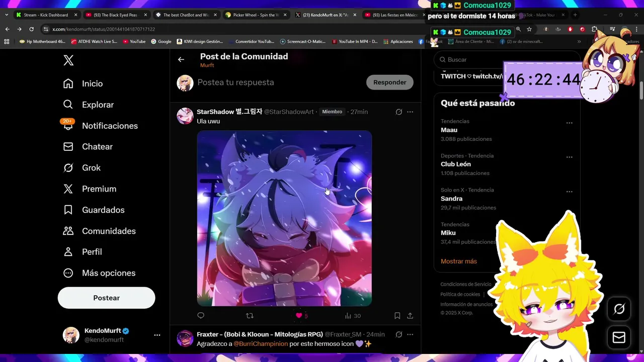Image resolution: width=644 pixels, height=362 pixels.
Task: Reload the page in browser
Action: point(31,29)
